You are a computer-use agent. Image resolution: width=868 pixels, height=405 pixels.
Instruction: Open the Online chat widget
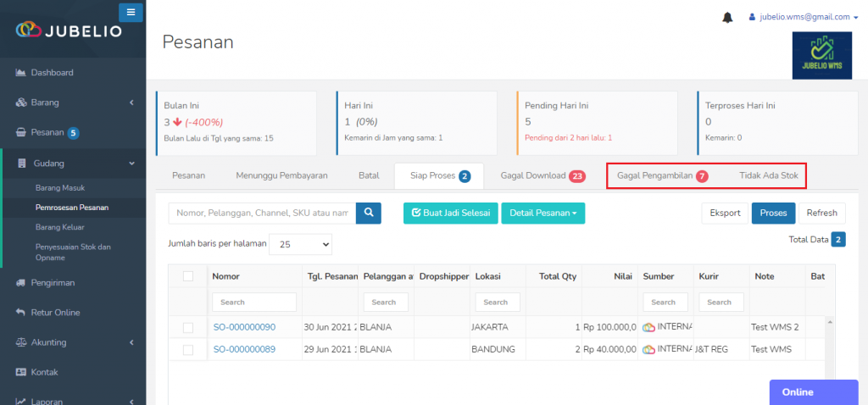point(814,392)
